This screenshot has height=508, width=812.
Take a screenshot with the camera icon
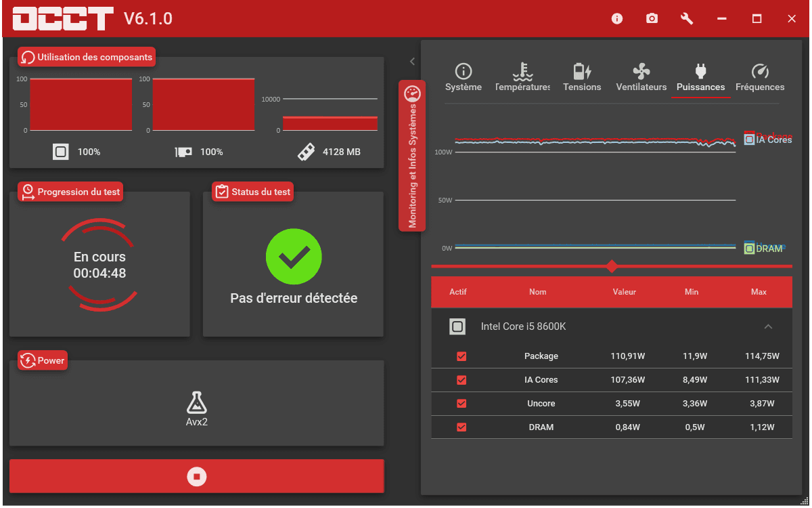(x=652, y=18)
